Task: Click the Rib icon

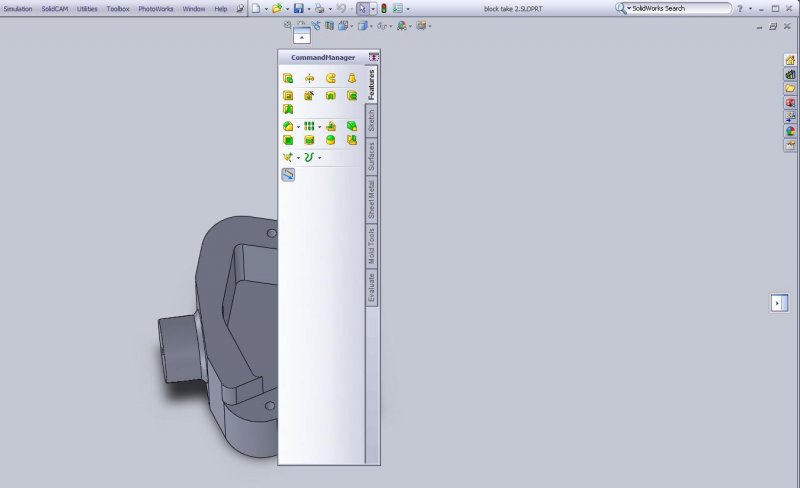Action: (331, 126)
